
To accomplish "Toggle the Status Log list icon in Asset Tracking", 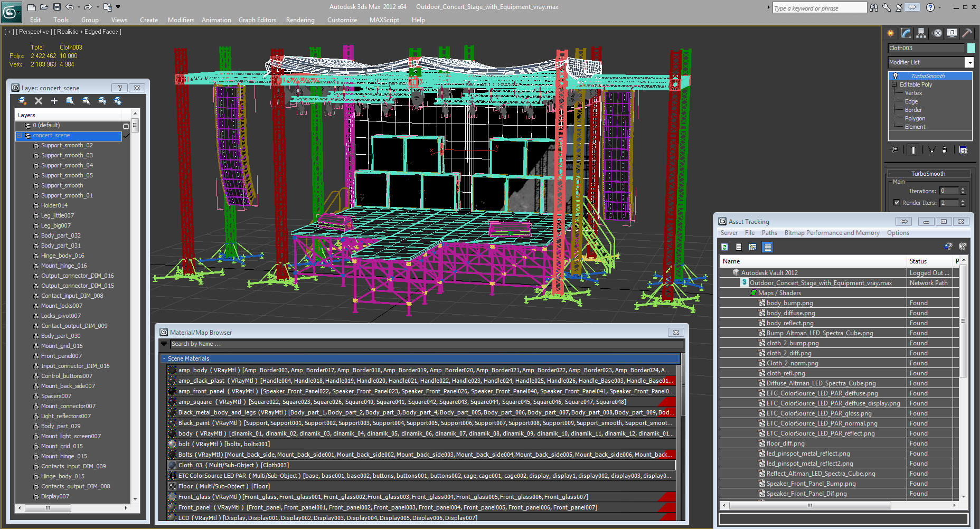I will pyautogui.click(x=739, y=247).
